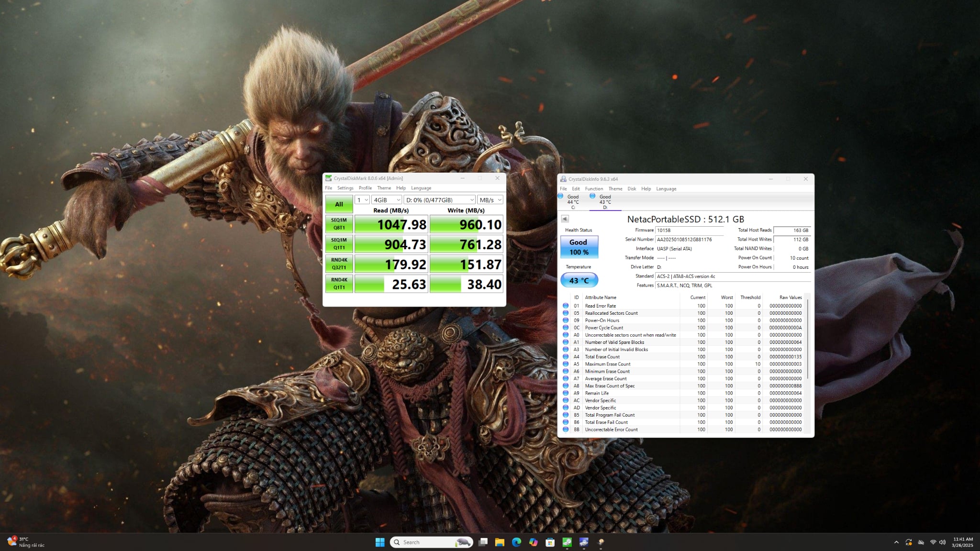Open the test size dropdown showing 4GiB

click(387, 200)
